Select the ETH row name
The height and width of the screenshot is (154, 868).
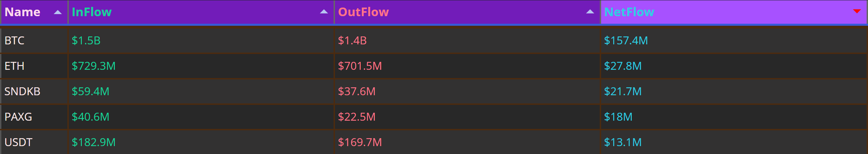[x=14, y=66]
